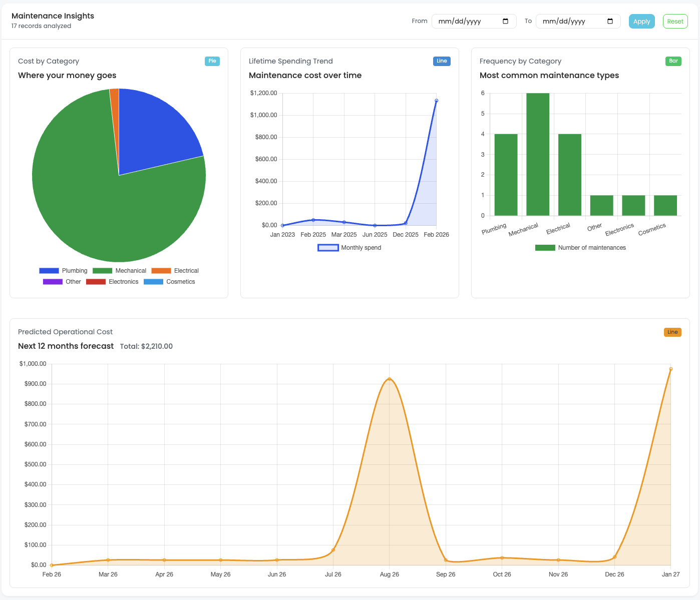Hide the Monthly spend dataset
The image size is (700, 600).
[349, 248]
